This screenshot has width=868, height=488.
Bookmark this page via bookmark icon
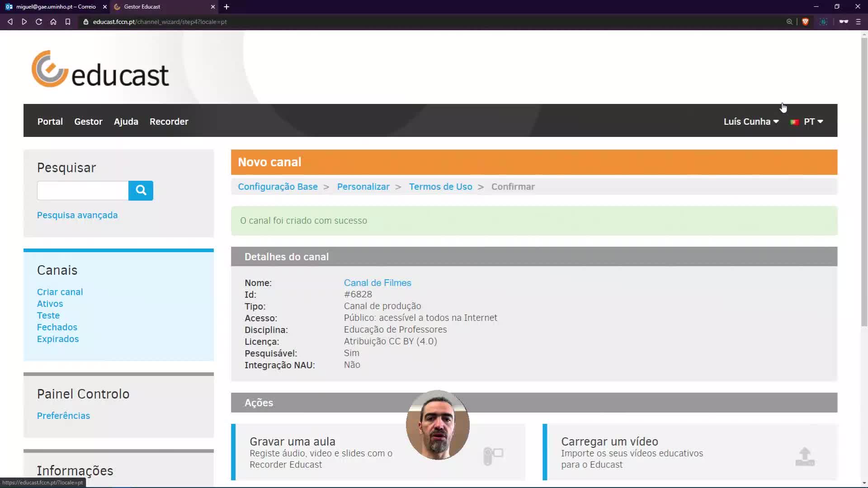point(68,22)
